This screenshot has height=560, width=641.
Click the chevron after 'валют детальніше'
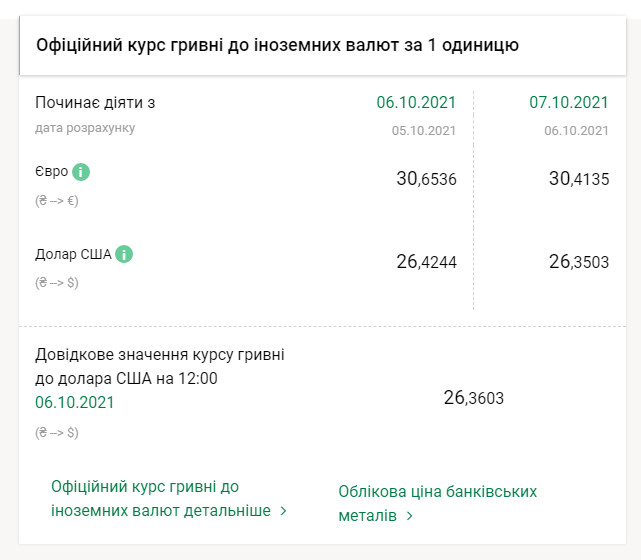pos(284,511)
